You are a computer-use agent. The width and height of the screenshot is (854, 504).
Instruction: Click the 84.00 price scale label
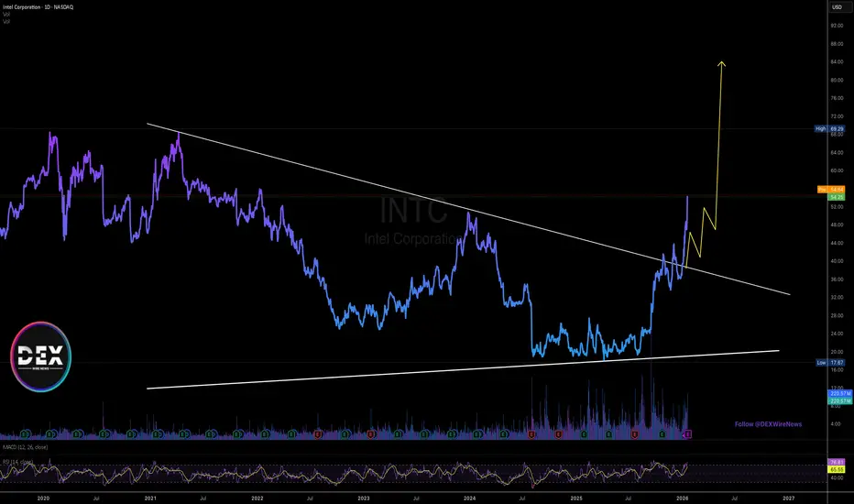pos(837,61)
